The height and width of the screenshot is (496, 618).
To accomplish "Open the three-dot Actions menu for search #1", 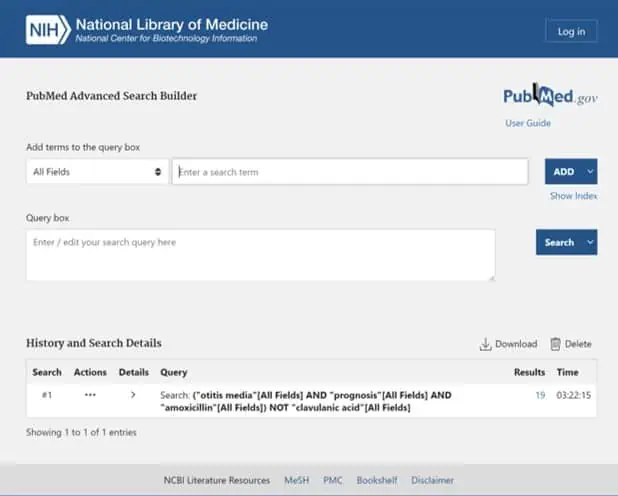I will pos(90,395).
